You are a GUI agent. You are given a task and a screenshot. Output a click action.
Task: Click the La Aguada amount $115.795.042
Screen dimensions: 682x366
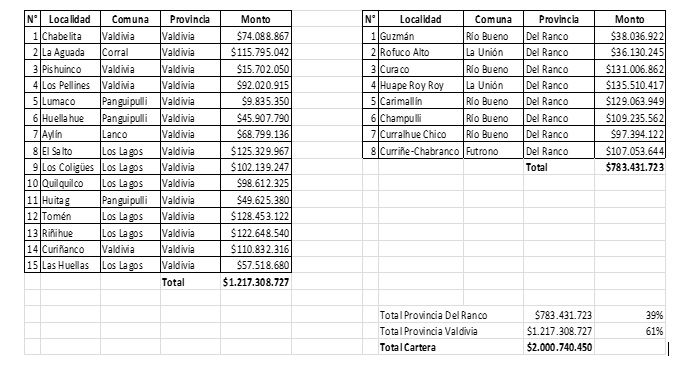(256, 52)
